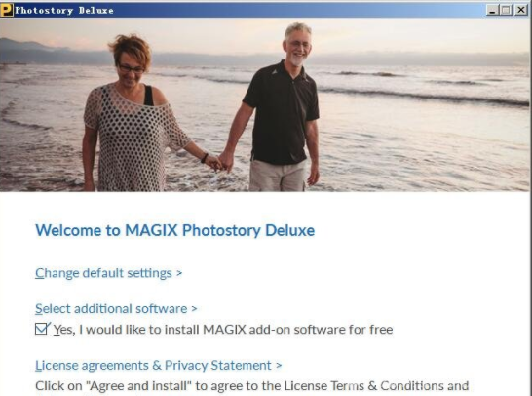Expand the arrow after Select additional software
Viewport: 532px width, 396px height.
pos(194,309)
